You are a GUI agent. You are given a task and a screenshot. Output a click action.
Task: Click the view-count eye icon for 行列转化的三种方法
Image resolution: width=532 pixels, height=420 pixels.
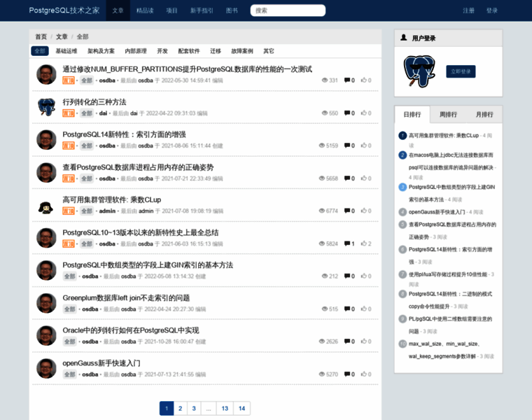tap(325, 113)
